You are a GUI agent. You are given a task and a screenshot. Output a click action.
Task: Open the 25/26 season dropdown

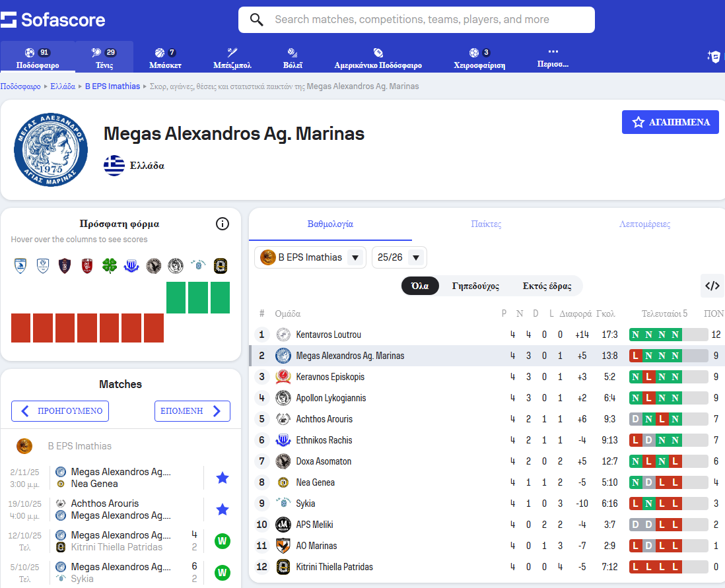click(x=399, y=257)
